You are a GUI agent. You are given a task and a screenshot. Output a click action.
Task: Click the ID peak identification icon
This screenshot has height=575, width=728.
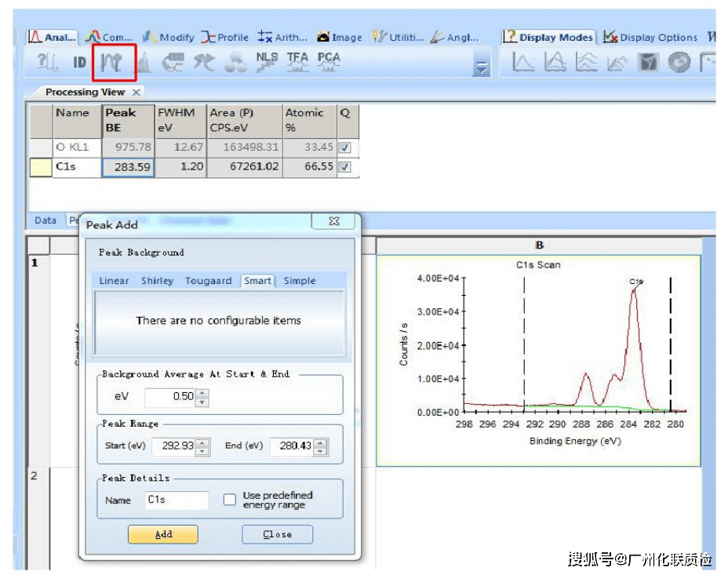[x=79, y=62]
